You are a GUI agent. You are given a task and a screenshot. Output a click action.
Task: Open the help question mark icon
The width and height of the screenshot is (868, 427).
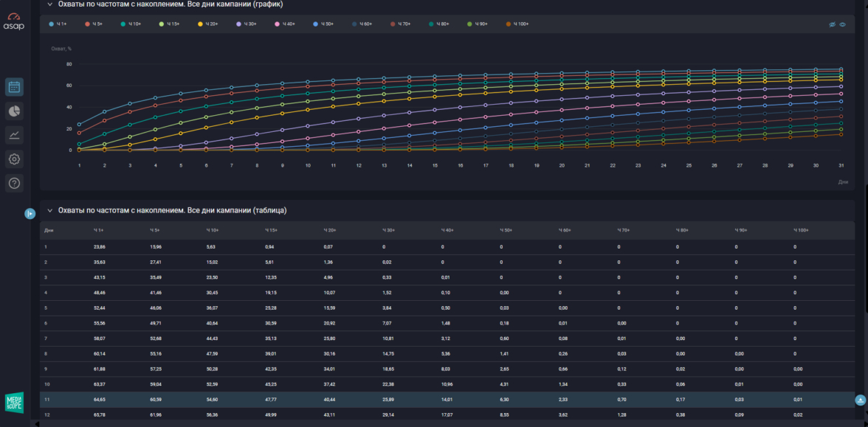pyautogui.click(x=14, y=183)
